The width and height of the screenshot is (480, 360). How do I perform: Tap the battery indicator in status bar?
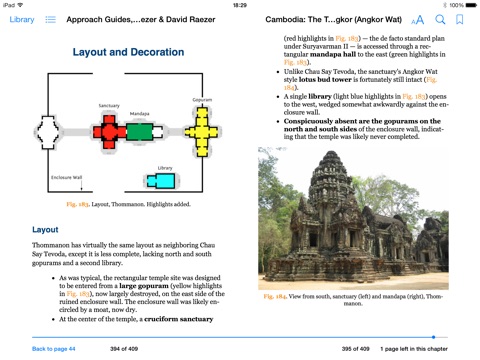tap(471, 5)
